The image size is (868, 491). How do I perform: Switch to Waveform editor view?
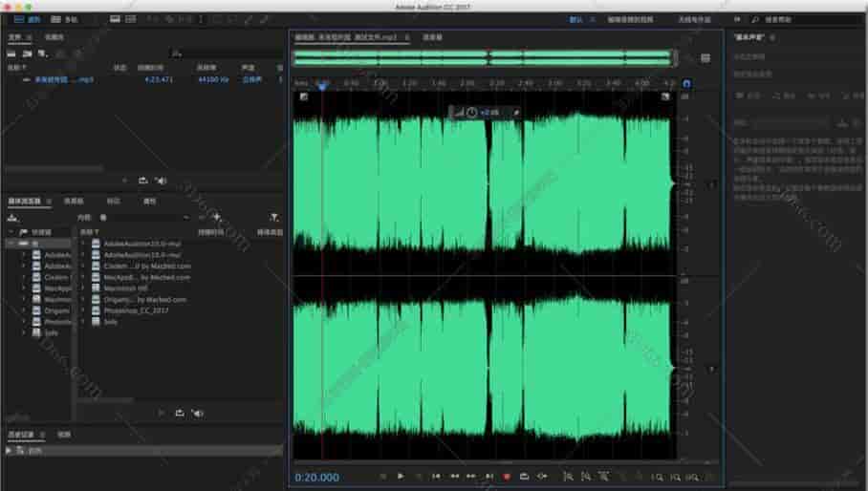pyautogui.click(x=27, y=19)
